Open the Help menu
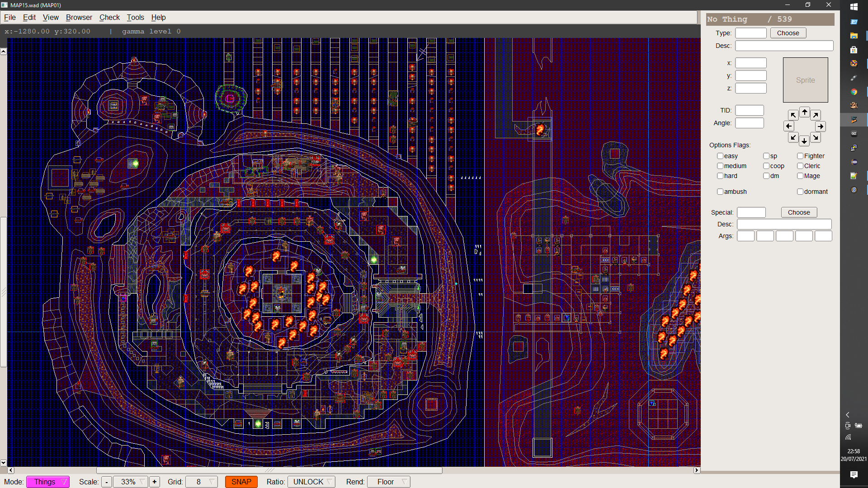868x488 pixels. click(x=158, y=17)
